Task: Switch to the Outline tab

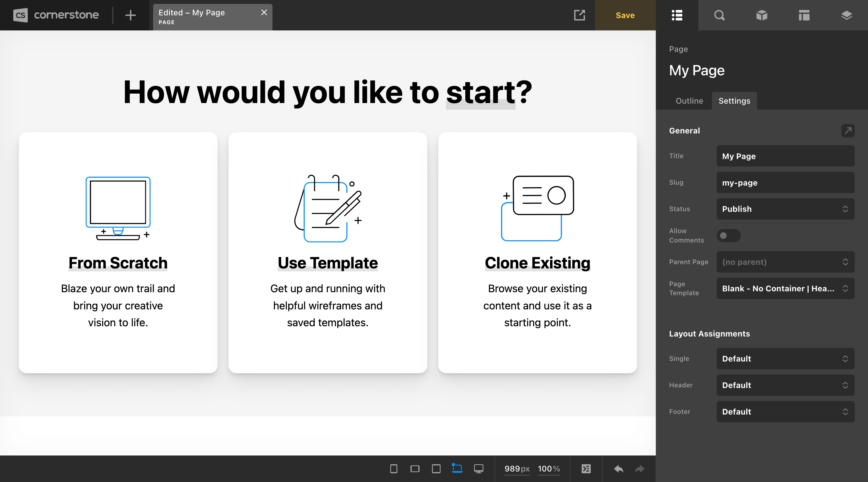Action: [x=689, y=100]
